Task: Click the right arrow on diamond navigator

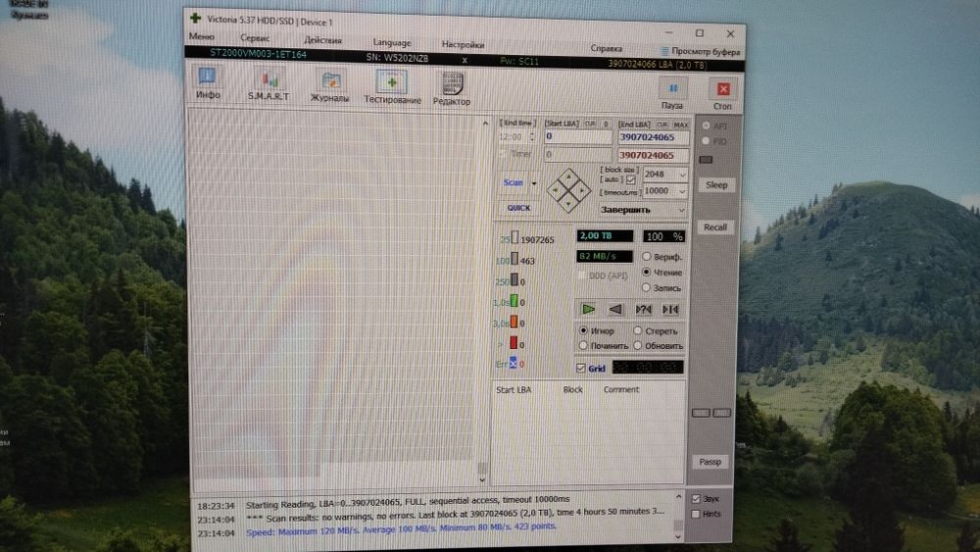Action: (581, 189)
